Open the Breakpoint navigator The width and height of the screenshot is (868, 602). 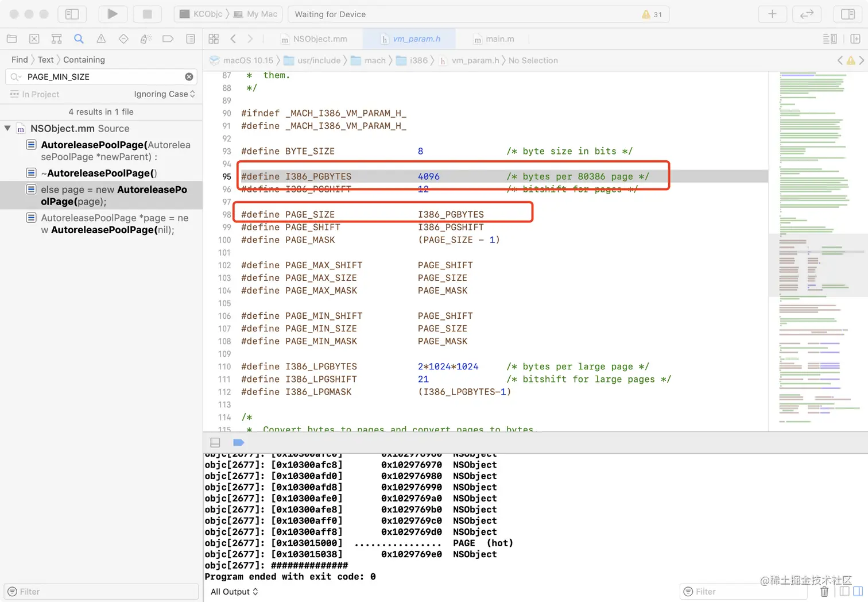coord(168,39)
